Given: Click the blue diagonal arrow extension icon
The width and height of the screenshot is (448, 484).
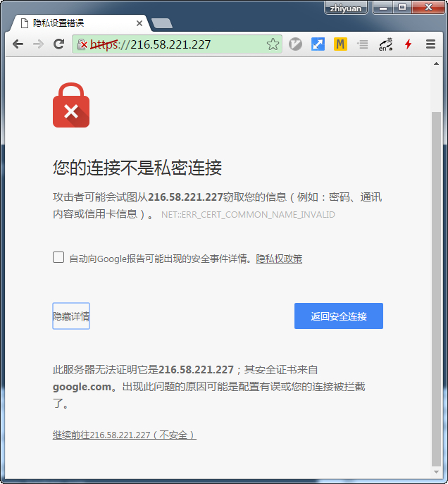Looking at the screenshot, I should (x=318, y=44).
